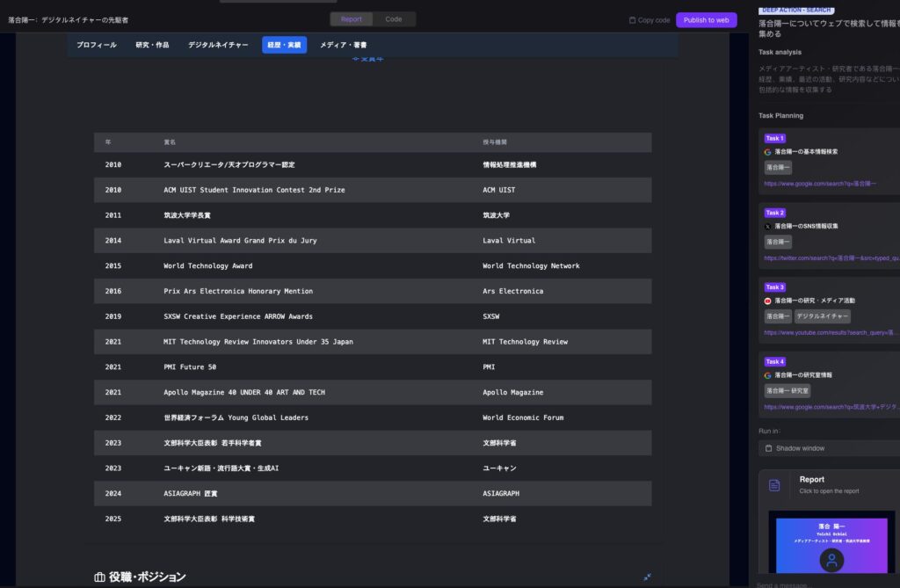Open the プロフィール nav tab

click(x=97, y=45)
